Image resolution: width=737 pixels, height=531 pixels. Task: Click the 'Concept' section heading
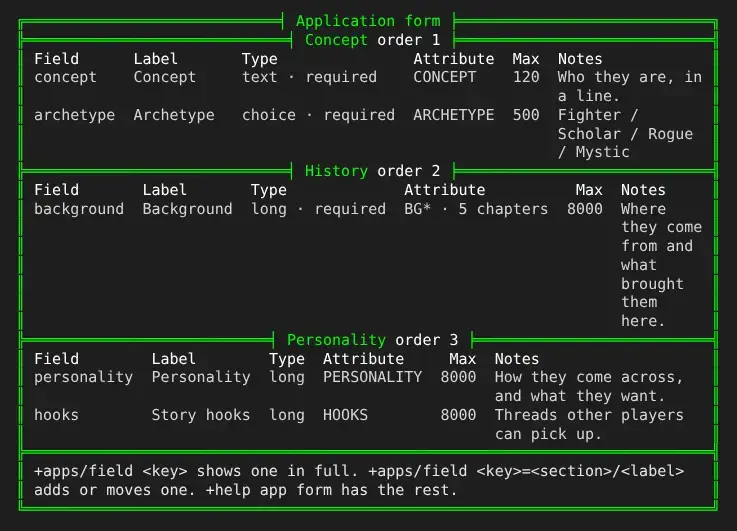click(x=336, y=39)
